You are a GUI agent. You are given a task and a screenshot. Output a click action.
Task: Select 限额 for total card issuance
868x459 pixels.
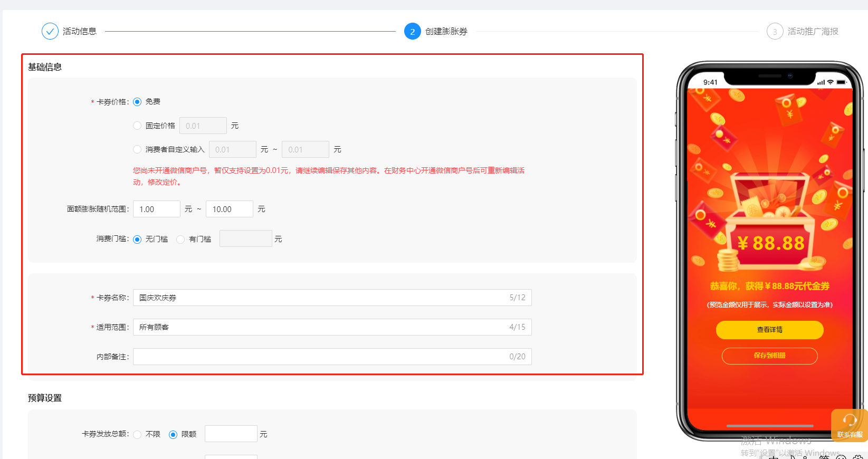point(173,434)
